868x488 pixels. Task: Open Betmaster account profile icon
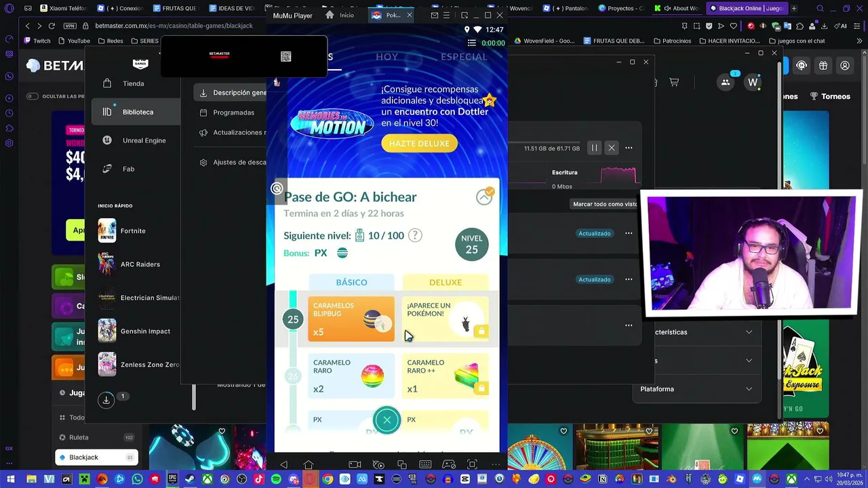point(845,66)
